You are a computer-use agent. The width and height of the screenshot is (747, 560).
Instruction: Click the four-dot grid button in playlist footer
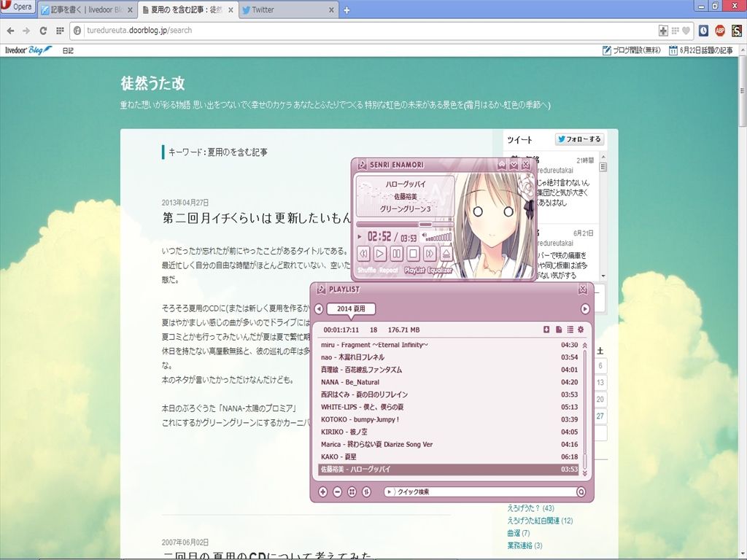point(352,492)
